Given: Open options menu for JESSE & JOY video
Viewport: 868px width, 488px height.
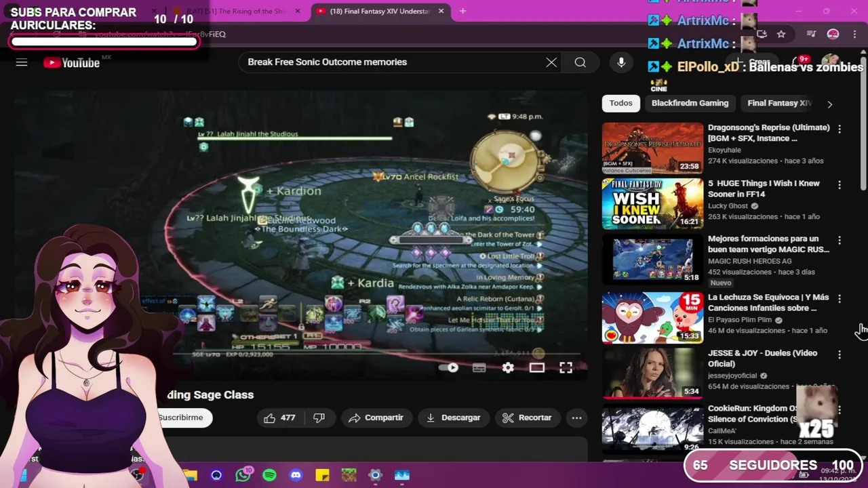Looking at the screenshot, I should pyautogui.click(x=840, y=354).
